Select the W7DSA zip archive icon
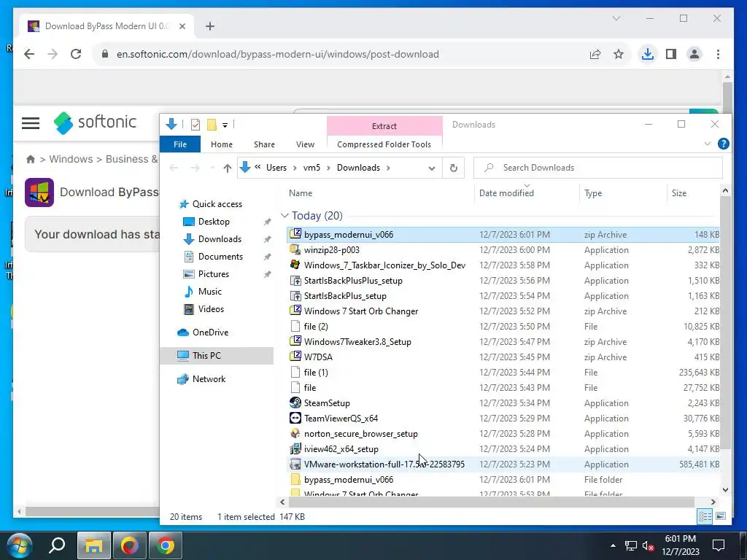Image resolution: width=747 pixels, height=560 pixels. (295, 356)
